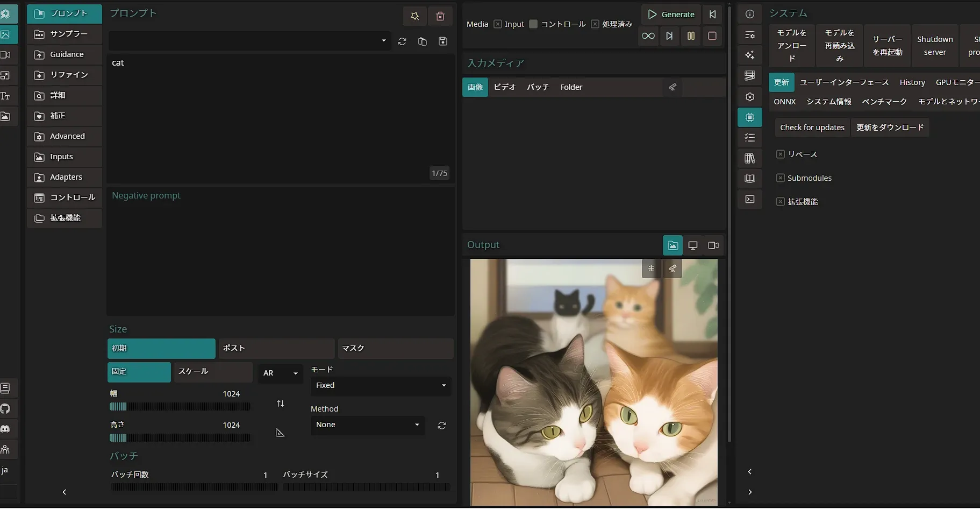Viewport: 980px width, 509px height.
Task: Open the Advanced tab
Action: click(65, 136)
